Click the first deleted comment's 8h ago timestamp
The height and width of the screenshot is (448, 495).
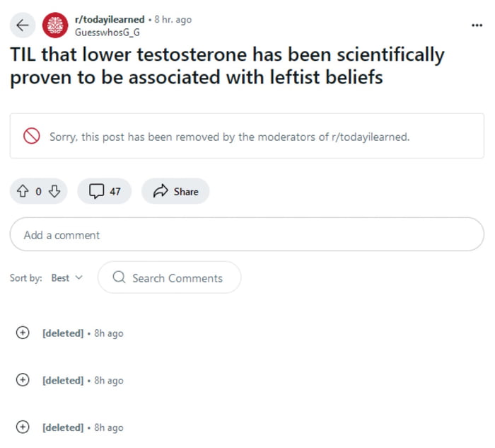coord(109,333)
